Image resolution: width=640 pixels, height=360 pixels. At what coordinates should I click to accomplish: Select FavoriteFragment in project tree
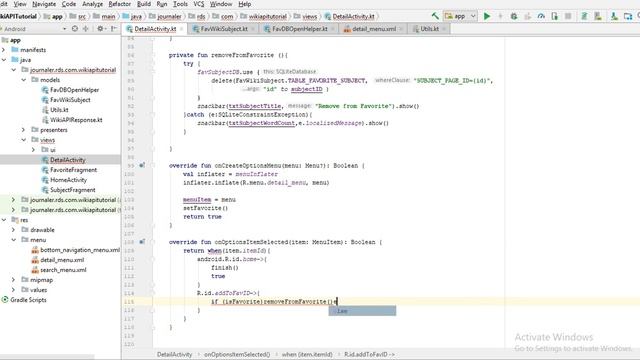point(73,170)
